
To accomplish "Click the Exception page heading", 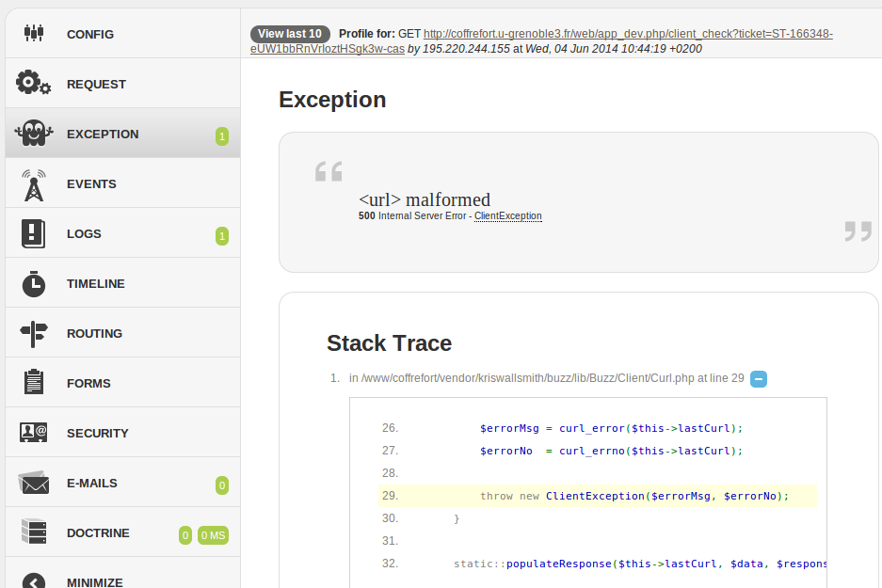I will [x=332, y=100].
